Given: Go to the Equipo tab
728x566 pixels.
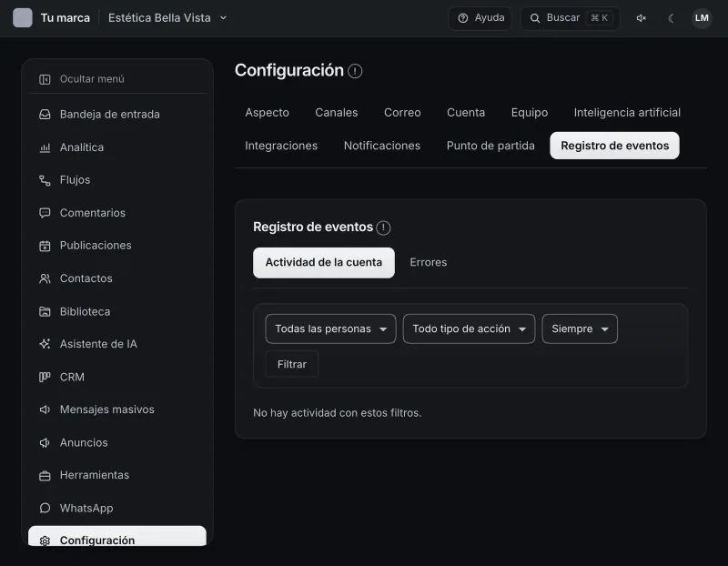Looking at the screenshot, I should [530, 112].
